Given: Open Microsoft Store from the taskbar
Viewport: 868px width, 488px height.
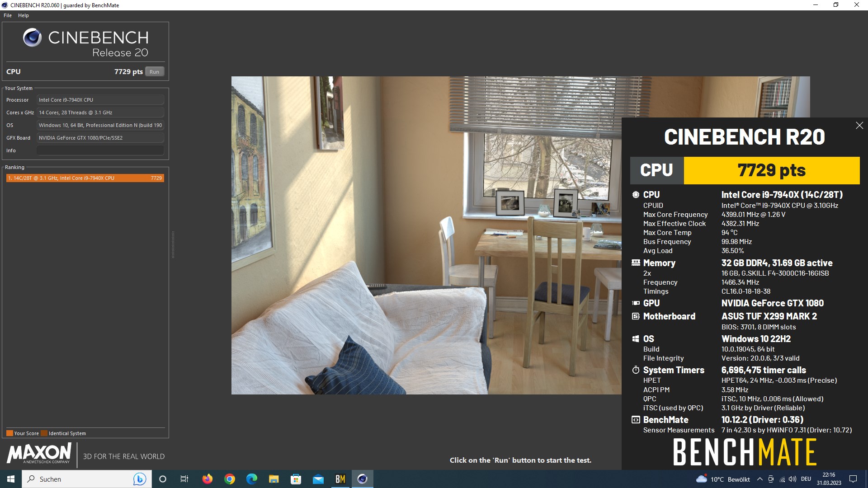Looking at the screenshot, I should (296, 479).
